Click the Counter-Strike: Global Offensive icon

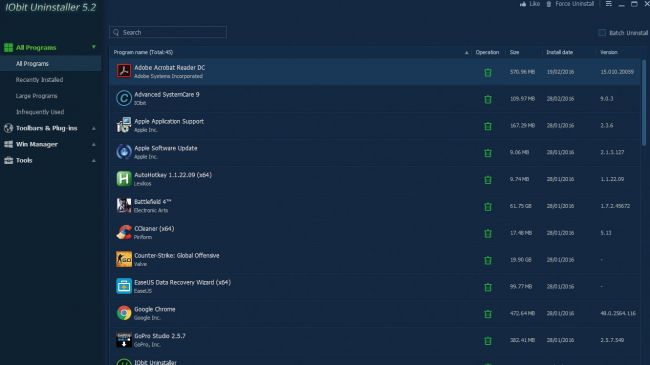click(124, 259)
